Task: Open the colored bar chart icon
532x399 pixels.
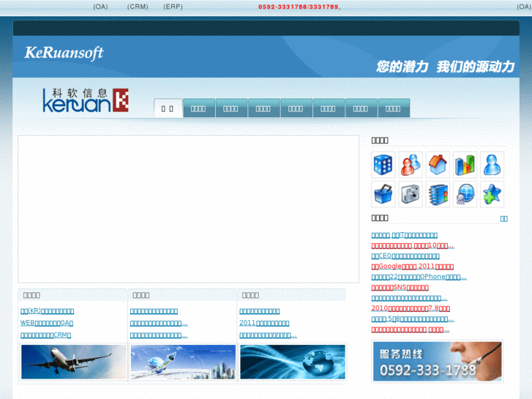Action: (465, 165)
